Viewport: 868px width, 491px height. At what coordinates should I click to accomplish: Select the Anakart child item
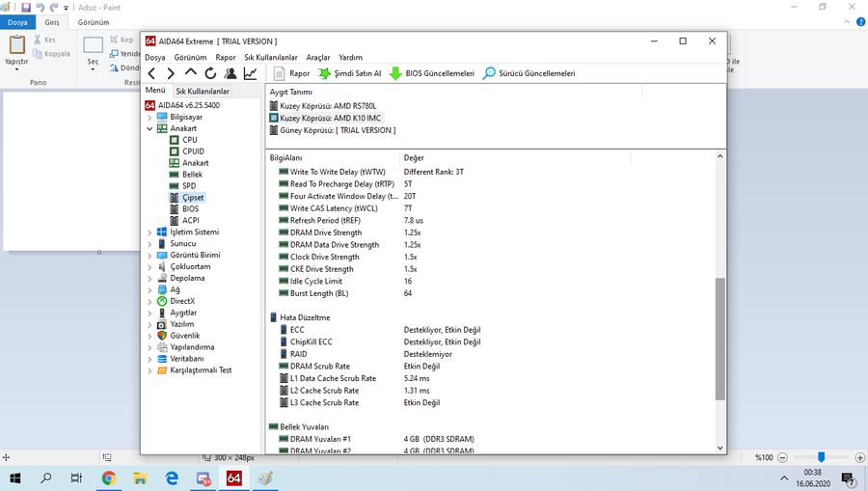point(196,163)
